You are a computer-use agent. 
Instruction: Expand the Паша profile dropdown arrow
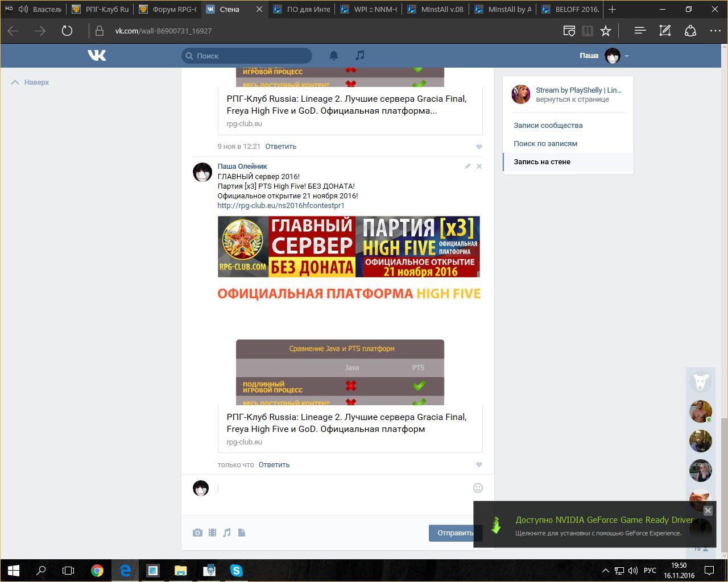click(627, 56)
